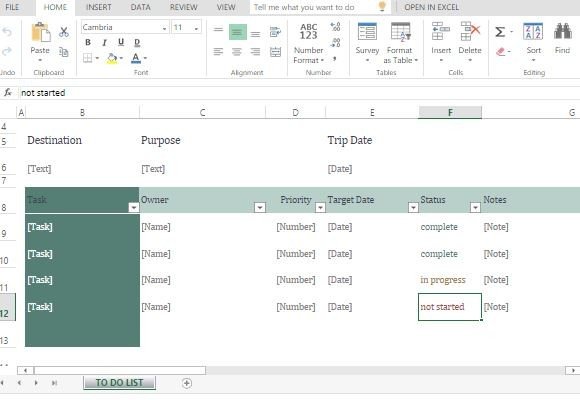Screen dimensions: 580x400
Task: Select column F header
Action: (x=450, y=112)
